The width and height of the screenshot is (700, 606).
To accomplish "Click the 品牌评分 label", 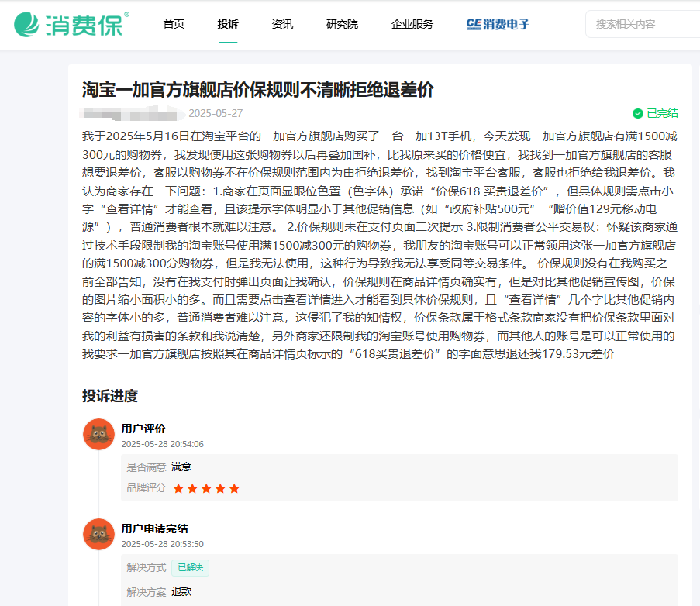I will [146, 487].
